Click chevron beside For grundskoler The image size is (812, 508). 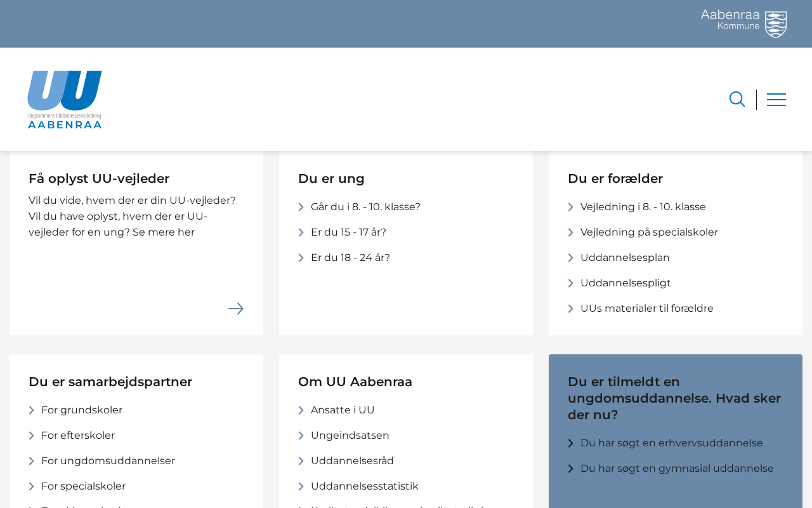[32, 410]
